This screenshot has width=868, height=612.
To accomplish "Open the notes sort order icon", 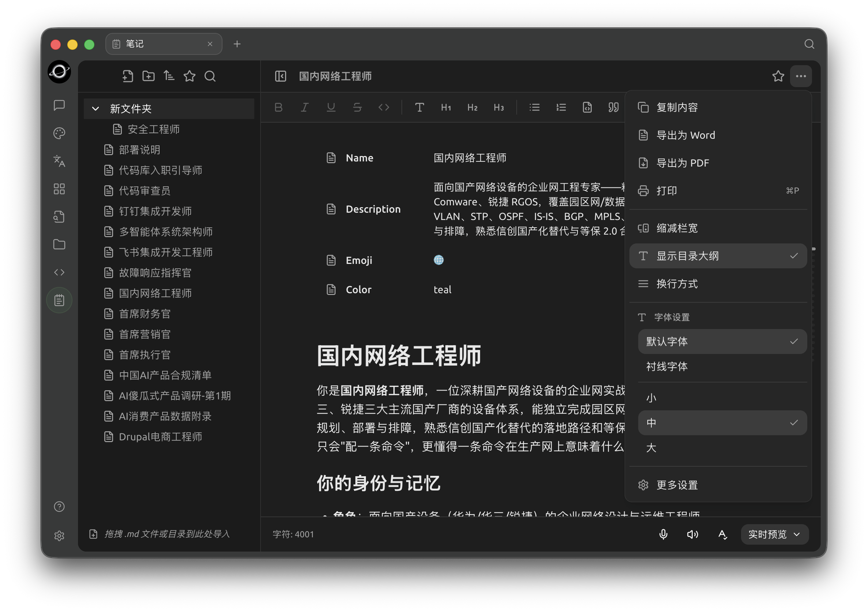I will [169, 76].
